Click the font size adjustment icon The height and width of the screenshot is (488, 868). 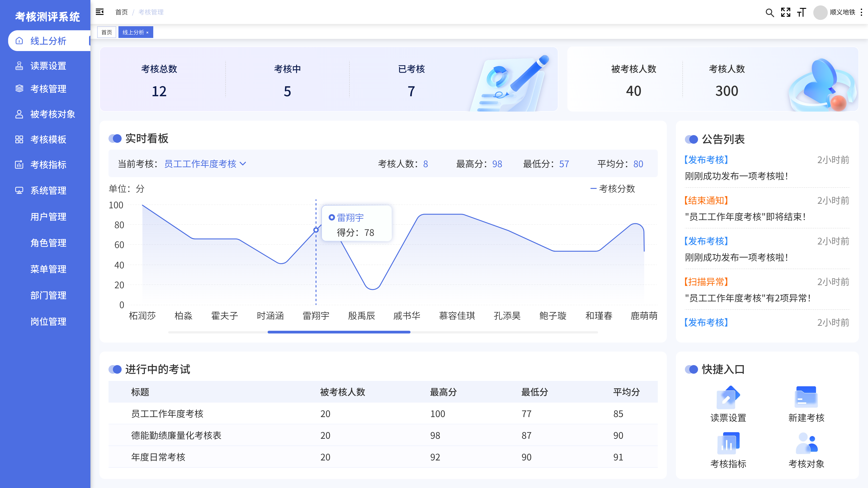802,12
